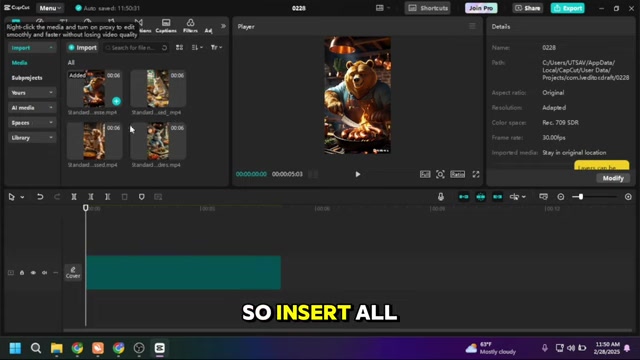The image size is (640, 360).
Task: Click the refresh icon in search field
Action: (164, 48)
